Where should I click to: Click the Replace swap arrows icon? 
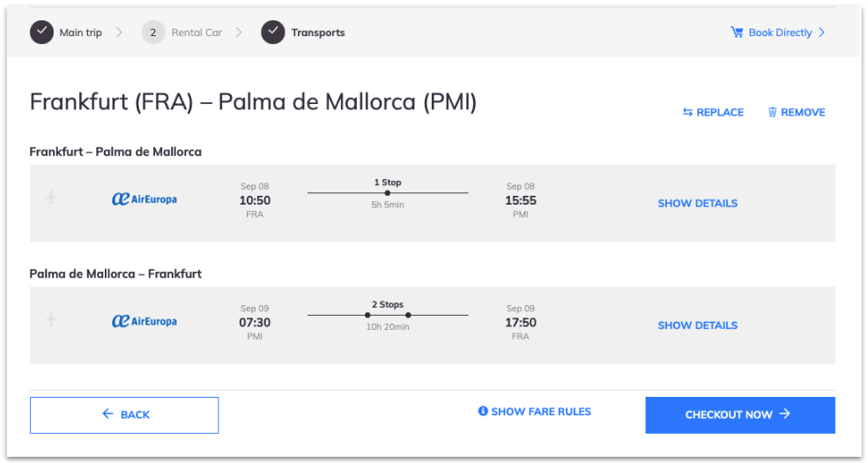(687, 112)
